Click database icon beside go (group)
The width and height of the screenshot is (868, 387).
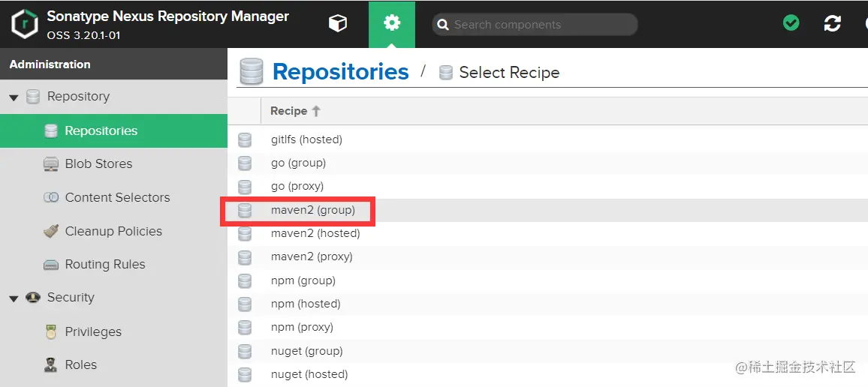(245, 163)
